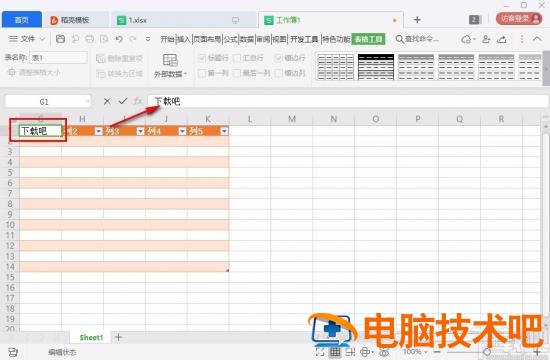Click the 表名称 table name input field
Viewport: 550px width, 360px height.
(x=58, y=58)
